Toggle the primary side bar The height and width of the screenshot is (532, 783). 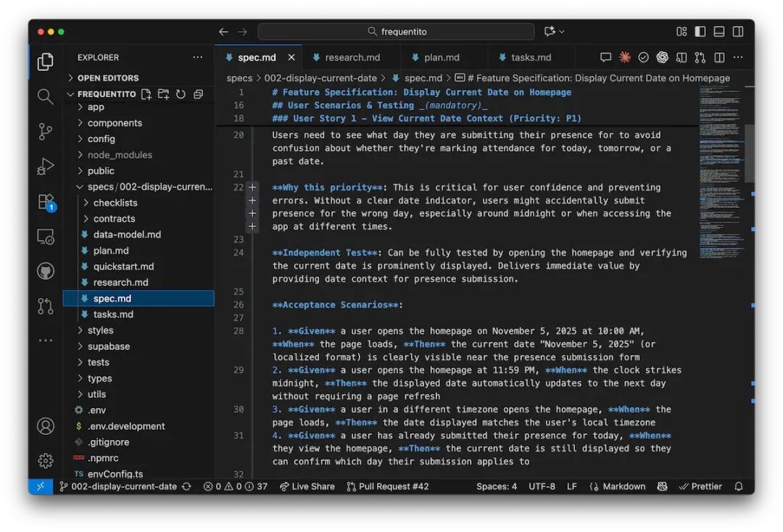[x=700, y=31]
